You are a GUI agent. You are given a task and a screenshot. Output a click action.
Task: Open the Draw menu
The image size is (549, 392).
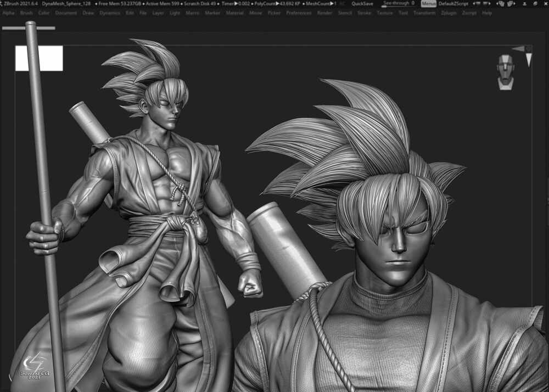click(x=88, y=13)
